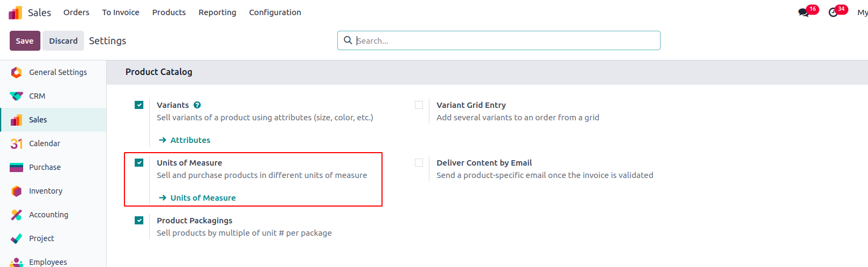The width and height of the screenshot is (868, 267).
Task: Open CRM settings from the sidebar
Action: [x=37, y=96]
